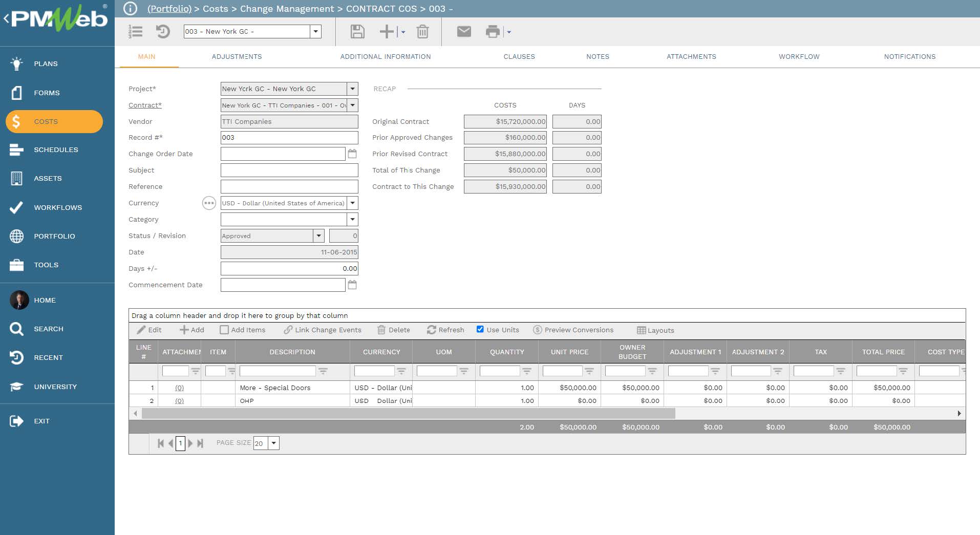The image size is (980, 535).
Task: Open the Commencement Date calendar picker
Action: [x=352, y=285]
